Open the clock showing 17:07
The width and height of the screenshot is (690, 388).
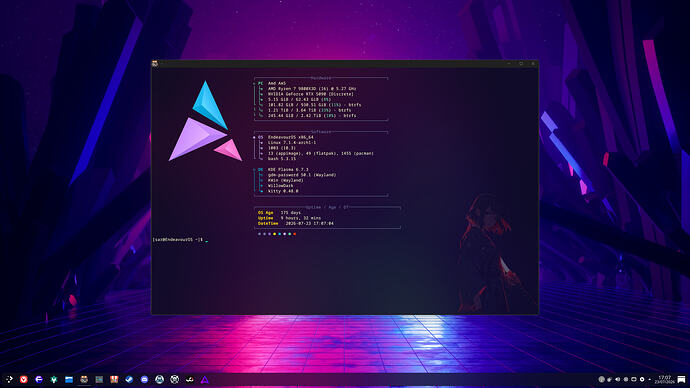point(664,379)
